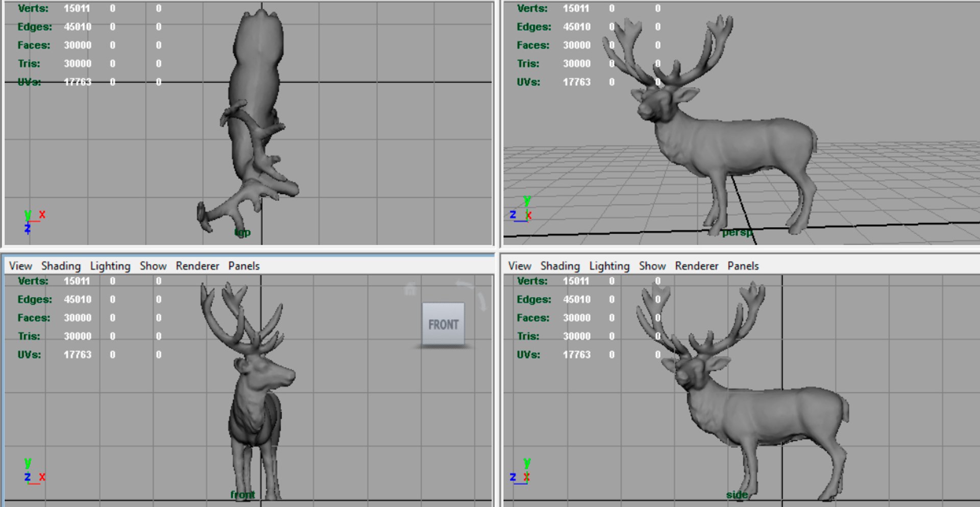Open Renderer menu in side panel

pyautogui.click(x=697, y=266)
